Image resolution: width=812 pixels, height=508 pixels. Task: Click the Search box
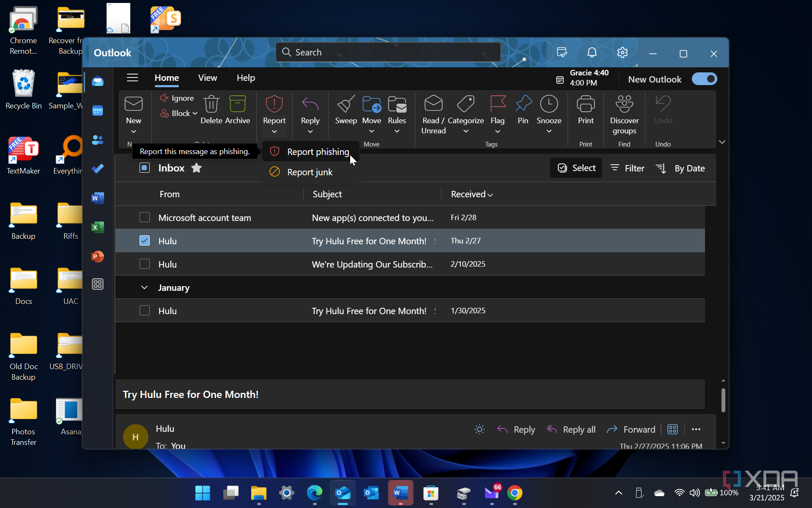[x=388, y=52]
